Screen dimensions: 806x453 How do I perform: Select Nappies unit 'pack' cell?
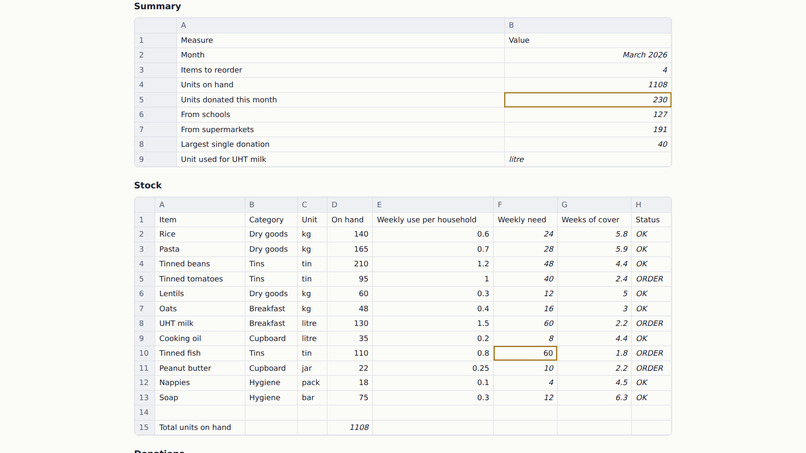(312, 383)
